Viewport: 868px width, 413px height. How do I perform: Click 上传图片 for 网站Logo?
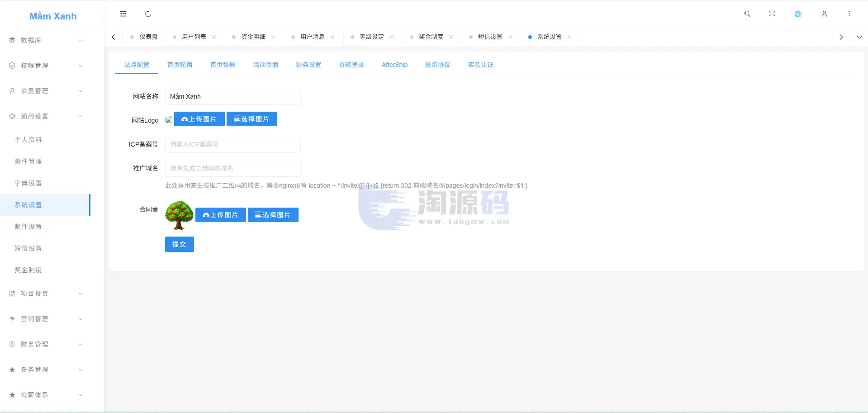[199, 119]
